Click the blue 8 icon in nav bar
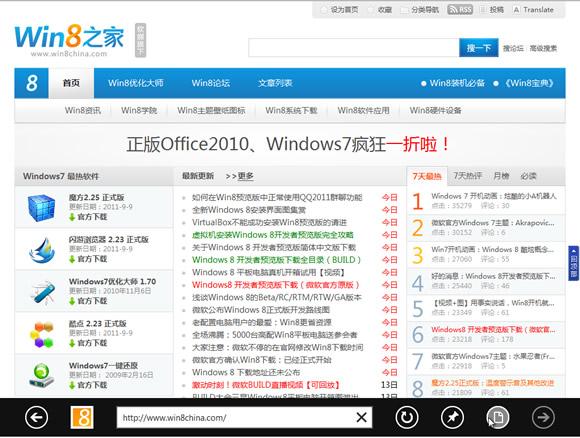Viewport: 580px width, 438px height. [x=31, y=83]
